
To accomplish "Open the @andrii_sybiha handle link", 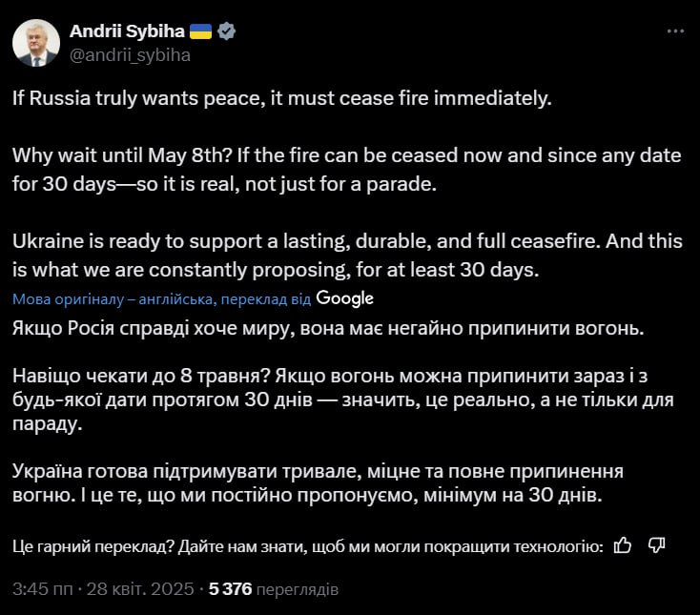I will click(x=130, y=54).
